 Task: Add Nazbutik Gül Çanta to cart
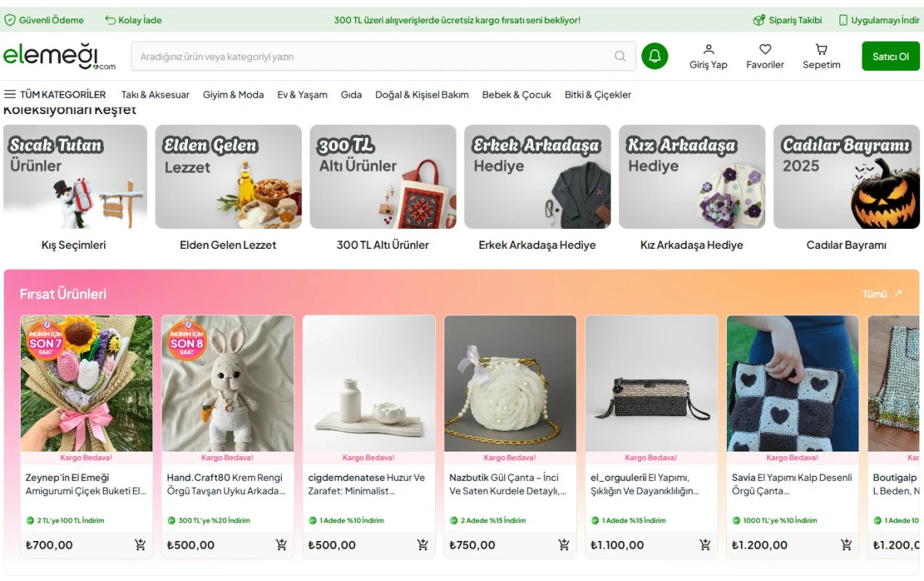pyautogui.click(x=564, y=545)
